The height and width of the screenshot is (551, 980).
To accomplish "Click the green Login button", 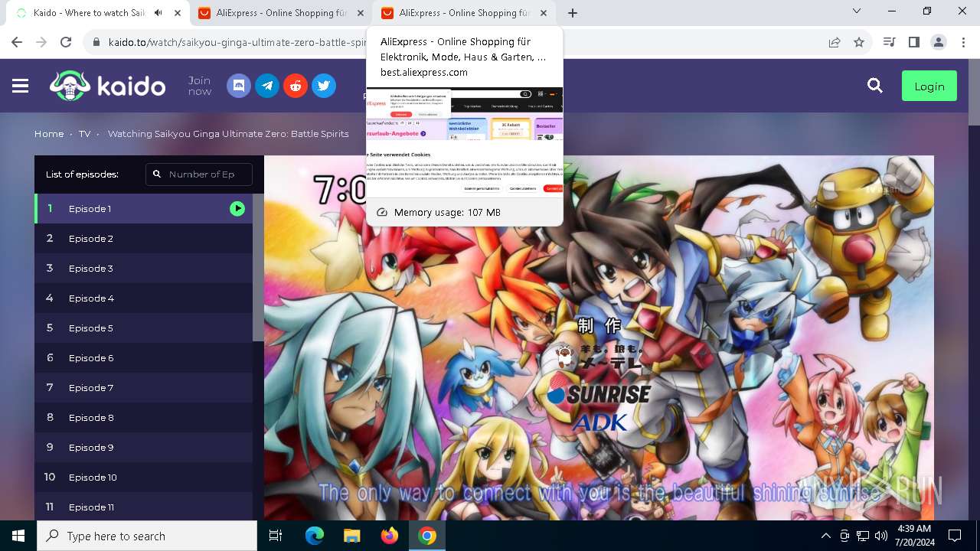I will 929,86.
